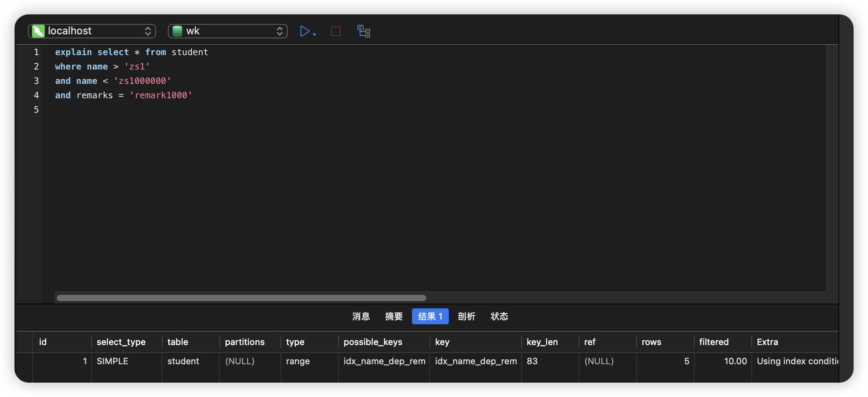Click the key column header
The height and width of the screenshot is (397, 868).
pos(476,342)
